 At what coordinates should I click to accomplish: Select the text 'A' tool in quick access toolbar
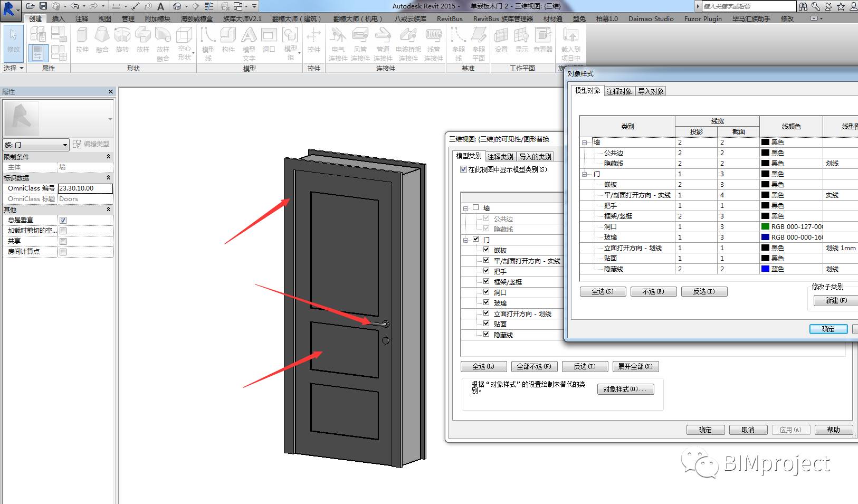[x=161, y=6]
